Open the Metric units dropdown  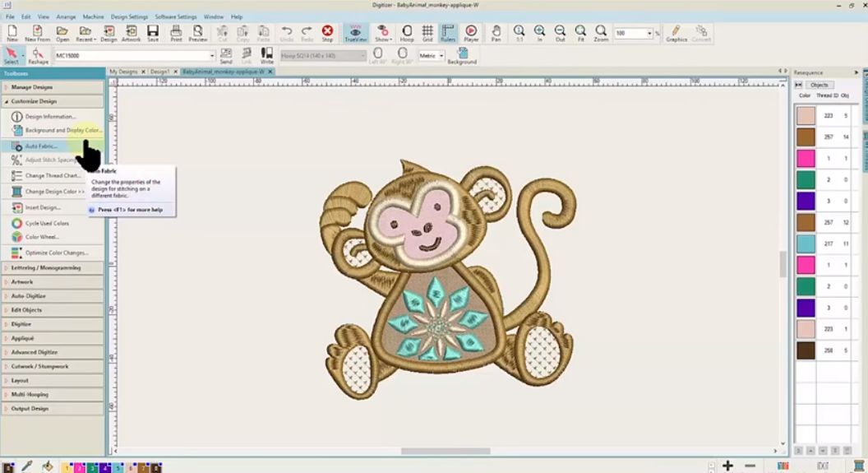441,55
